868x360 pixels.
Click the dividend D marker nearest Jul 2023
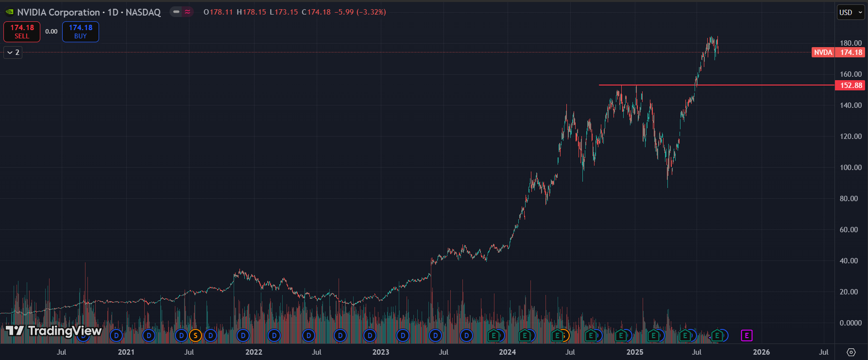(x=436, y=335)
